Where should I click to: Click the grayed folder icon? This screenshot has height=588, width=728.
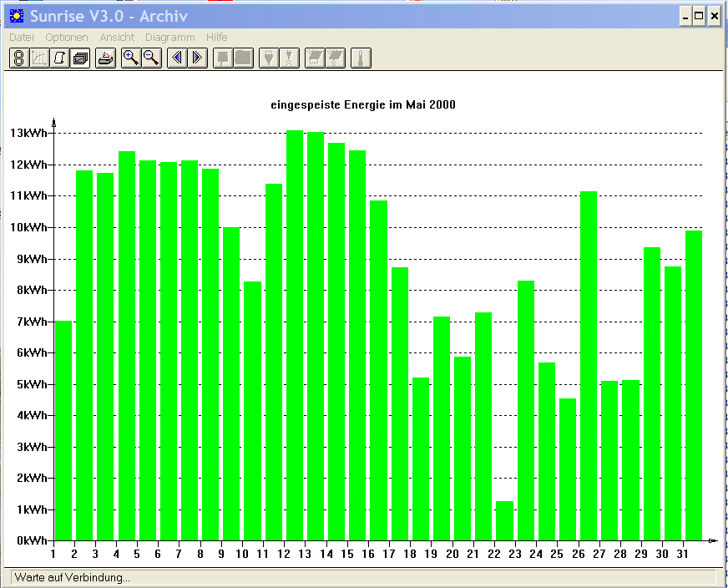243,58
